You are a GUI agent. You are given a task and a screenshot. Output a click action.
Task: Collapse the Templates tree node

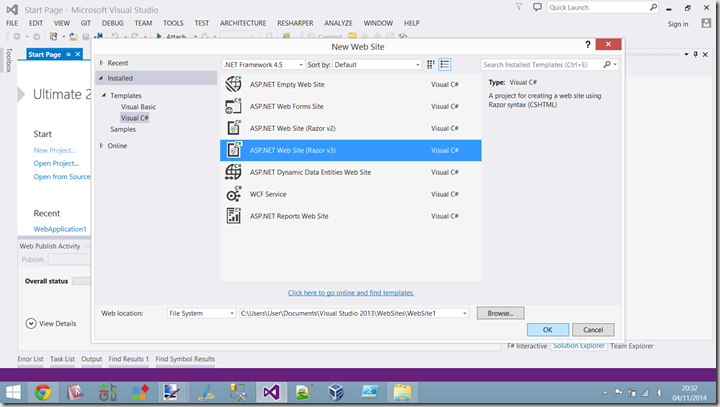[x=104, y=96]
